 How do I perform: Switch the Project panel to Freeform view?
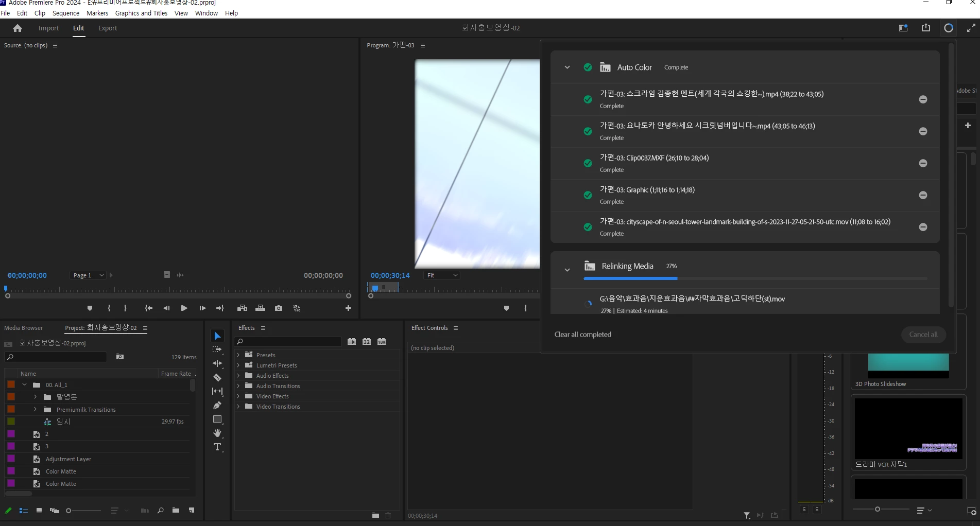[54, 511]
